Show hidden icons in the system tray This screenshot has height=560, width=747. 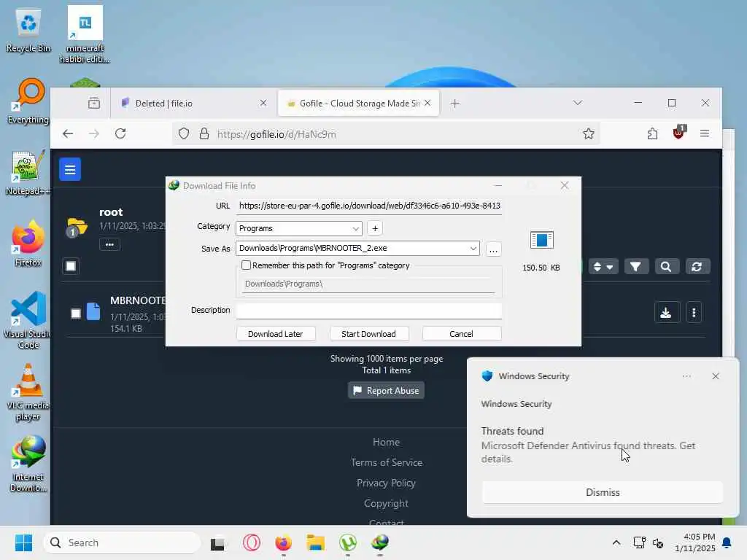616,542
